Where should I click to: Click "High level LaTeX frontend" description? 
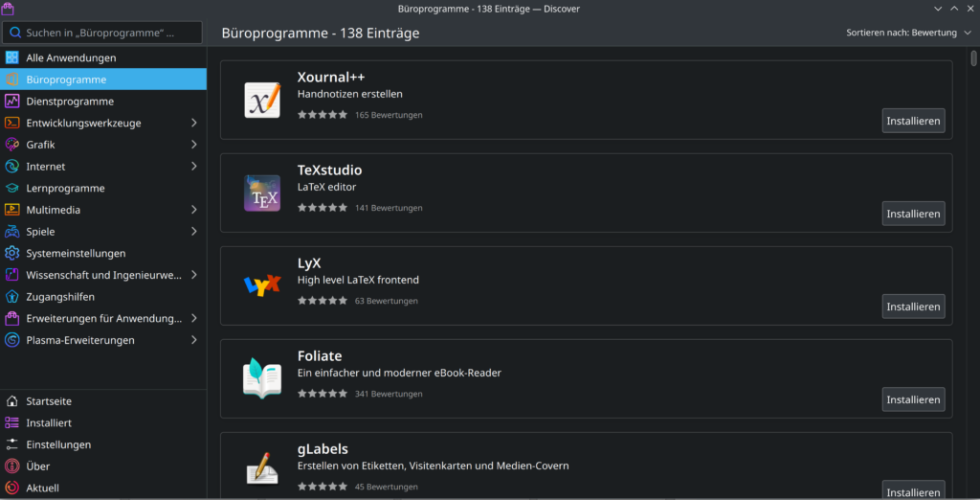(x=358, y=280)
